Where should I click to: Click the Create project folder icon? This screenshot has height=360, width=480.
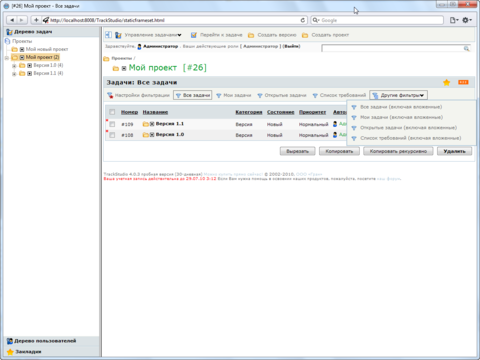click(x=305, y=35)
